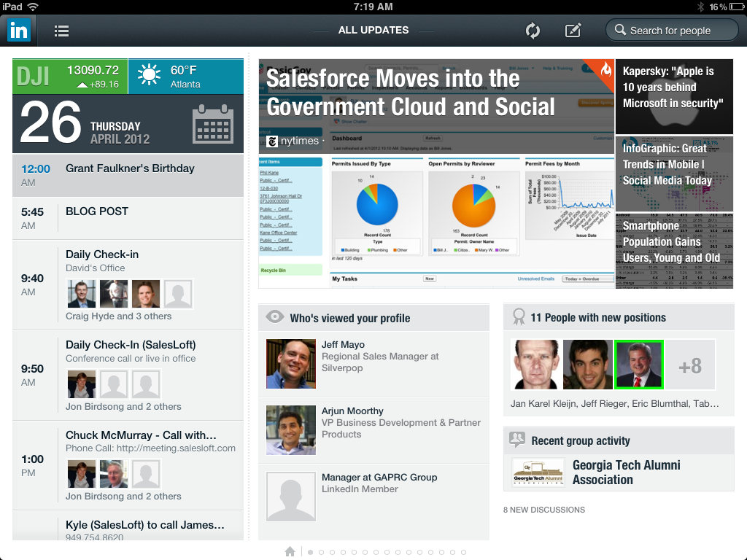Tap the trending flame icon on top story
The height and width of the screenshot is (560, 747).
pyautogui.click(x=605, y=69)
